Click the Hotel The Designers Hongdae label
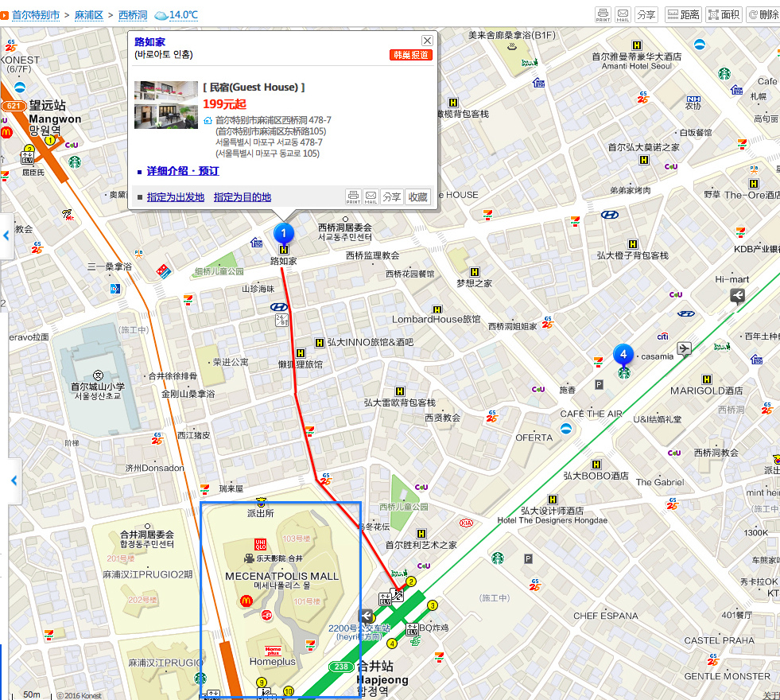The height and width of the screenshot is (700, 780). click(552, 520)
